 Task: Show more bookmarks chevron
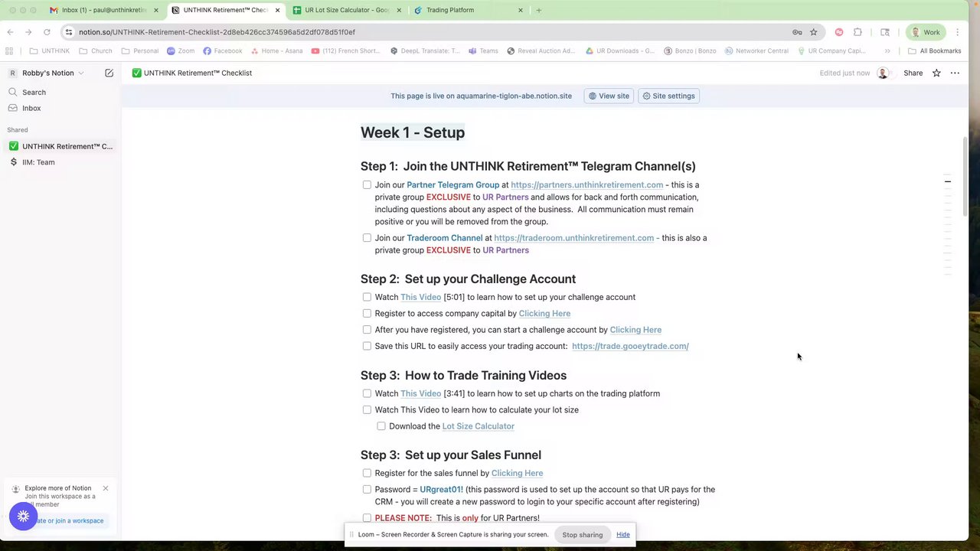887,51
